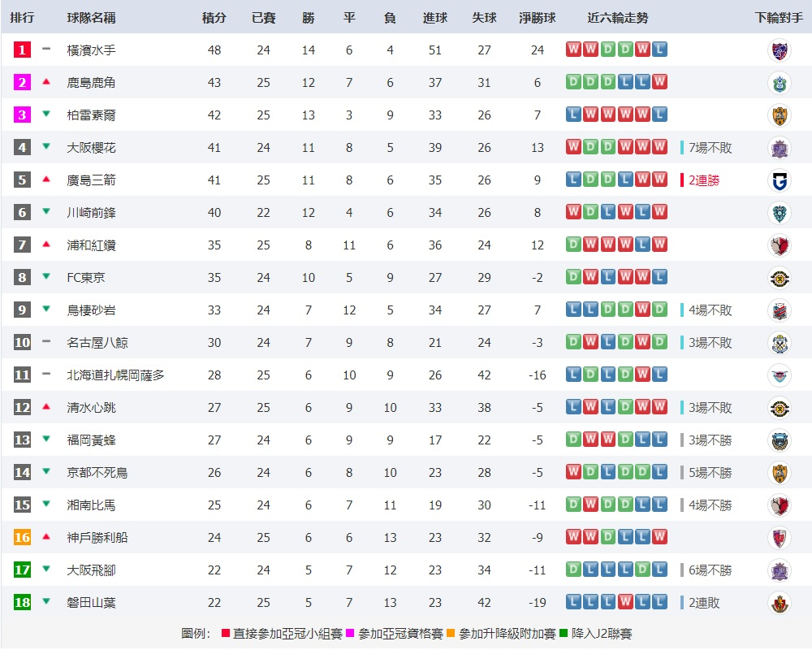The image size is (812, 650).
Task: Open the 神戶勝利船 team link
Action: [x=97, y=538]
